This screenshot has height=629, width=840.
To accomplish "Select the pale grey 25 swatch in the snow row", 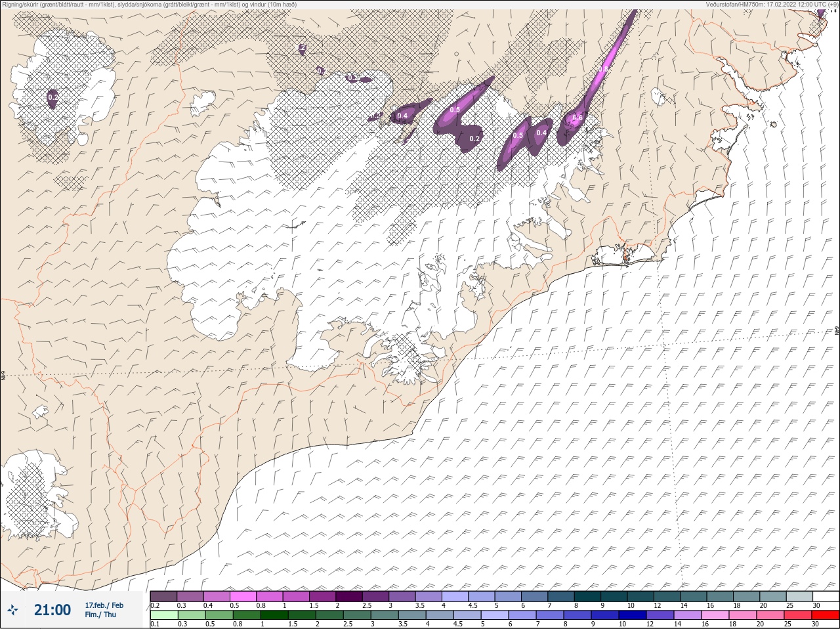I will pos(799,596).
